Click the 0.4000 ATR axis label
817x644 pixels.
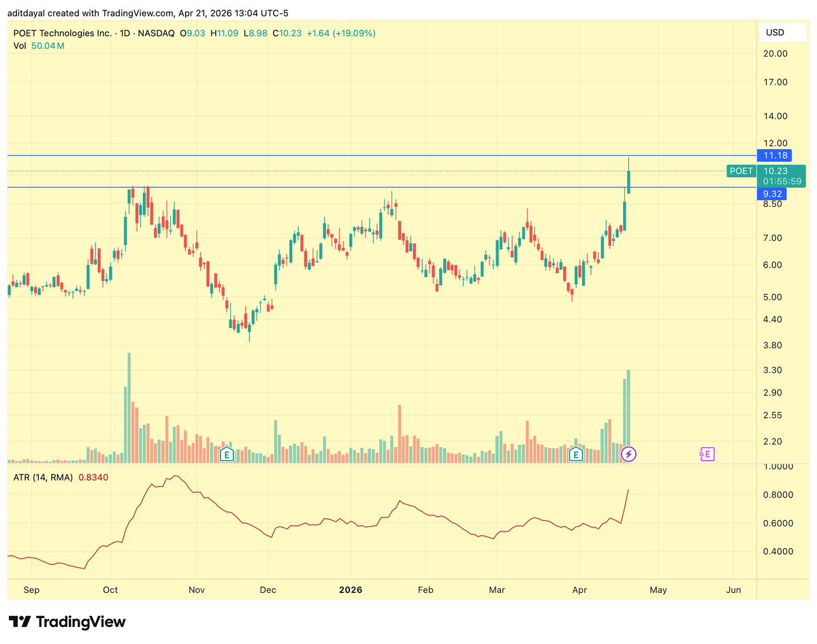point(778,551)
